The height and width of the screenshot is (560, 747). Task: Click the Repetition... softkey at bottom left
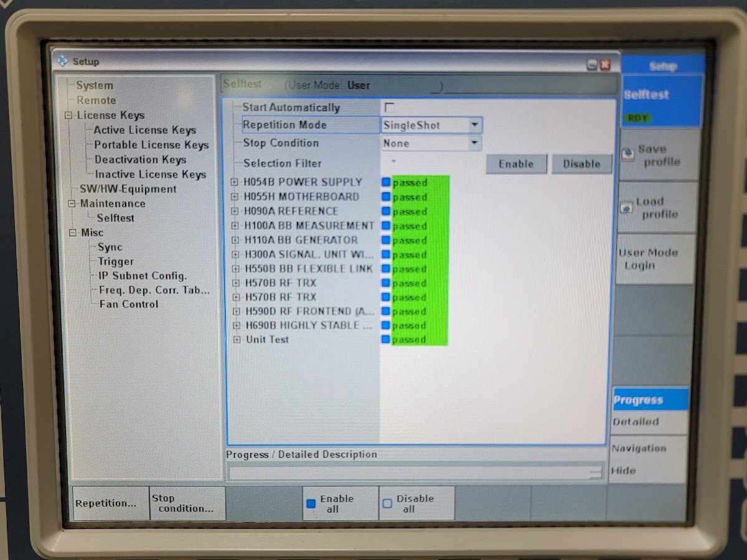coord(107,503)
